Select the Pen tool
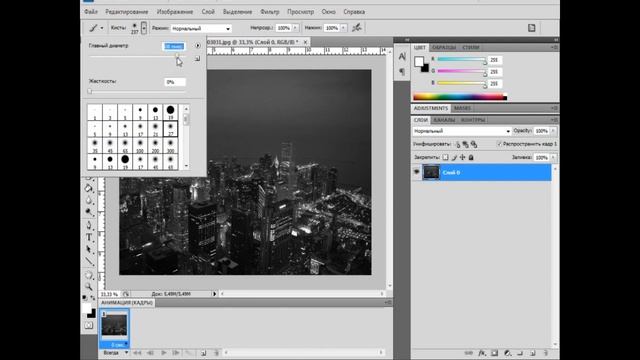This screenshot has width=640, height=360. (89, 225)
